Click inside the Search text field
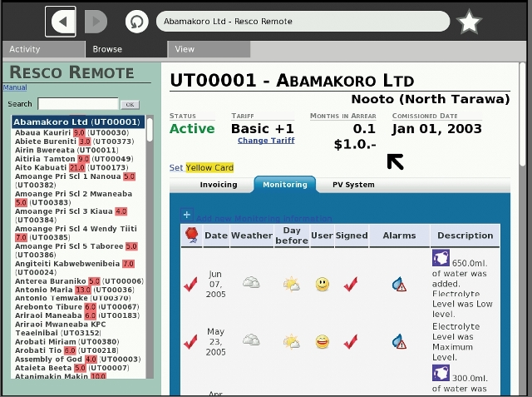 (x=77, y=104)
